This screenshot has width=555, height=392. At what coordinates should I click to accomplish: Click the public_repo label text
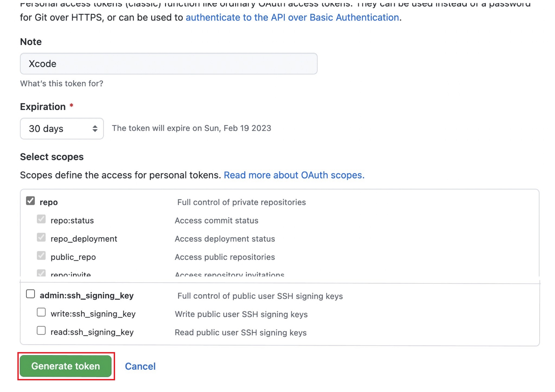[73, 257]
